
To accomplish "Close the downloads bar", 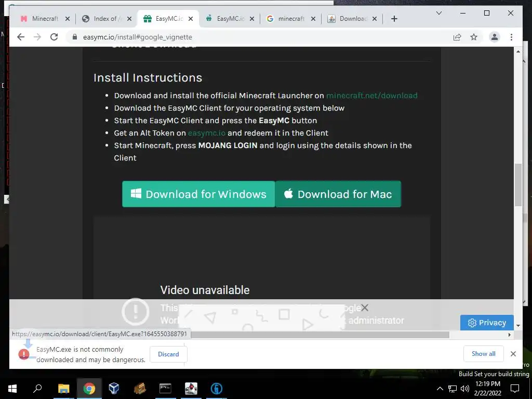I will (513, 354).
